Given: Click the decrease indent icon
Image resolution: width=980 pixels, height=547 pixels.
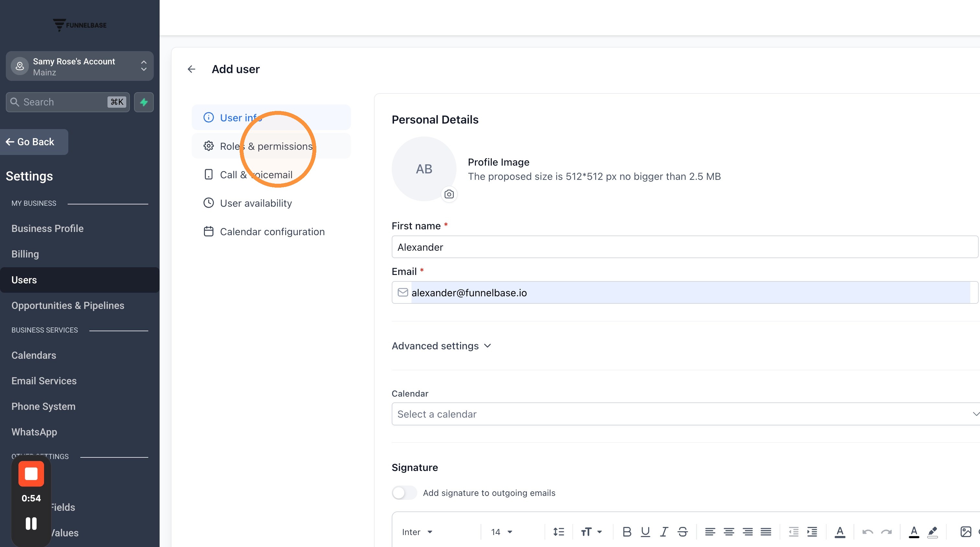Looking at the screenshot, I should (794, 532).
